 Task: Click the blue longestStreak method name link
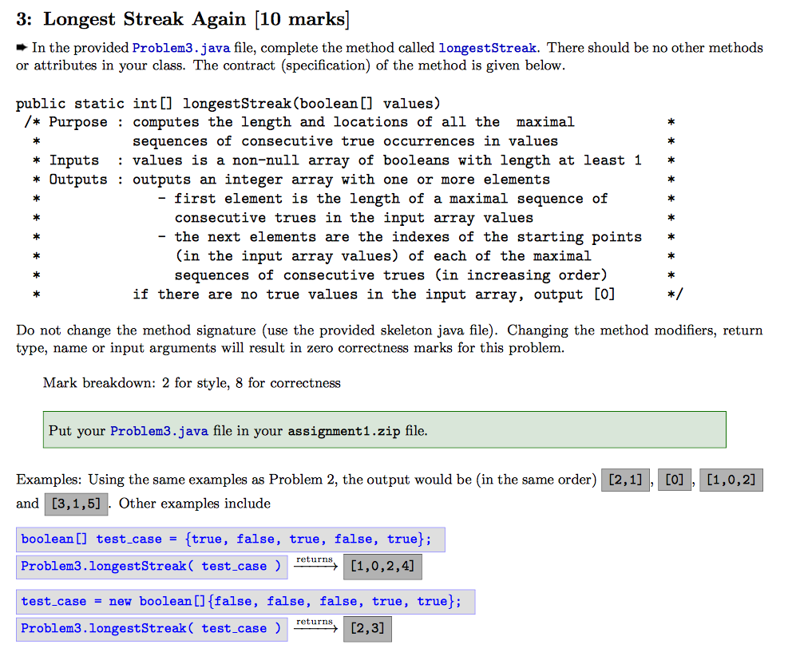tap(488, 48)
